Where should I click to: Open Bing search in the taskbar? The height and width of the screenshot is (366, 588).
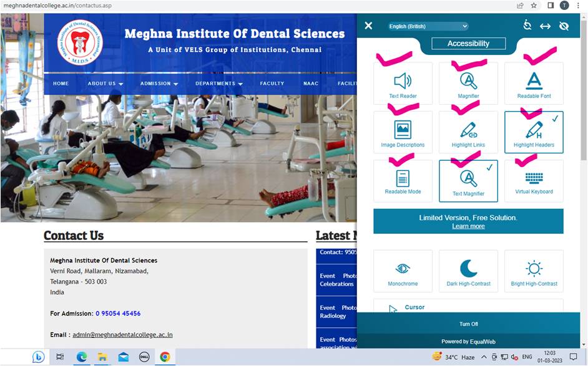tap(38, 357)
